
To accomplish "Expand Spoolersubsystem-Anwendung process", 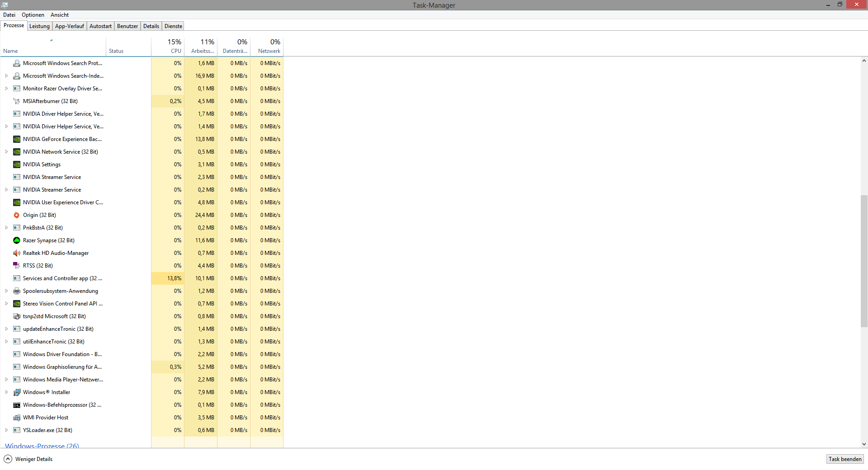I will pos(6,291).
